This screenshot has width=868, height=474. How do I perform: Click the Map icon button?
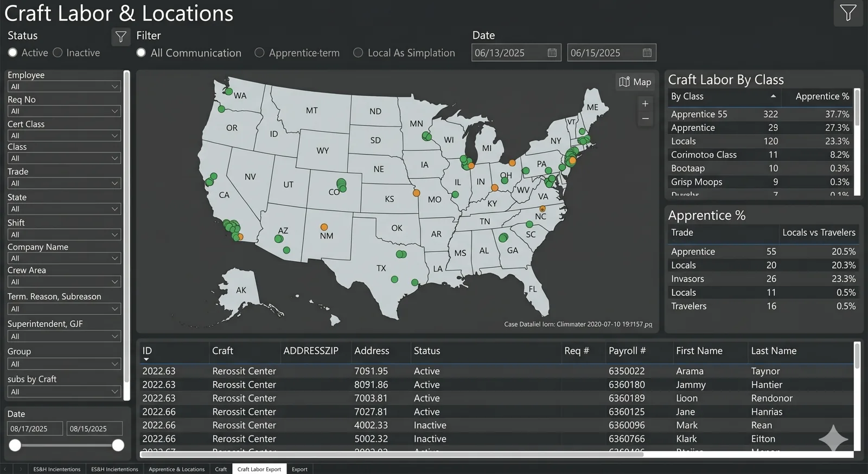(635, 82)
